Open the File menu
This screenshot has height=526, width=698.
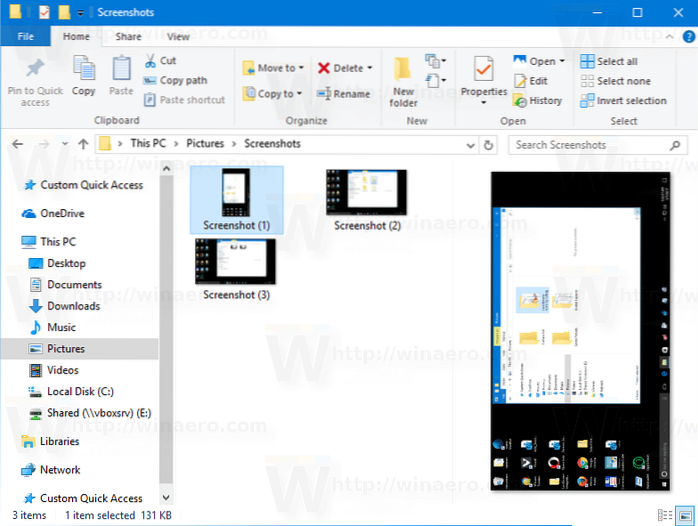click(x=26, y=37)
